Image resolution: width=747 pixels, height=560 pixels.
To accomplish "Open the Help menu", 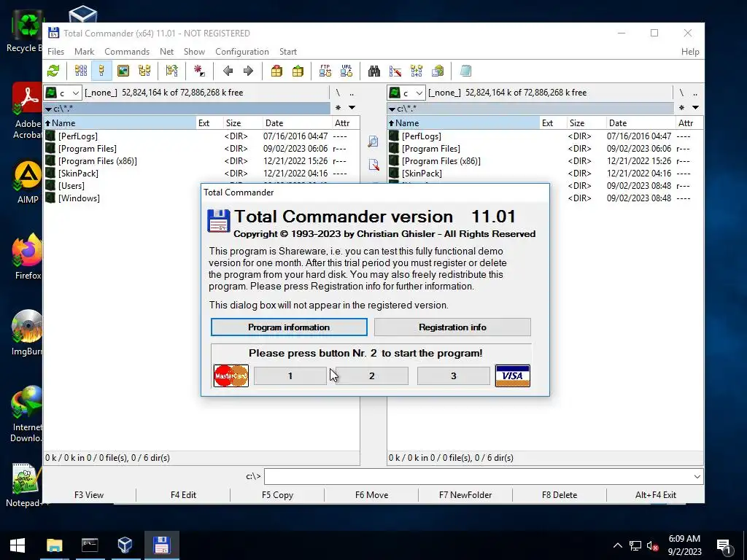I will tap(690, 52).
